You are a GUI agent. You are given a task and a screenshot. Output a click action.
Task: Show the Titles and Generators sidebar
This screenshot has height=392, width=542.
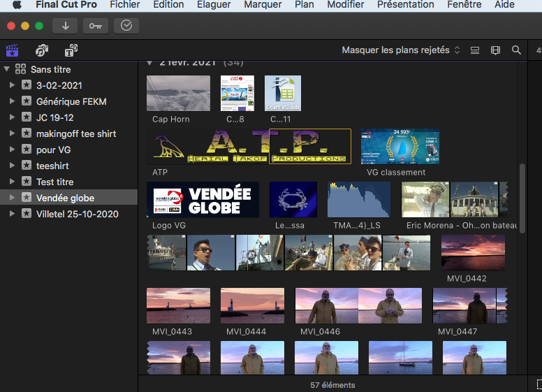tap(71, 50)
